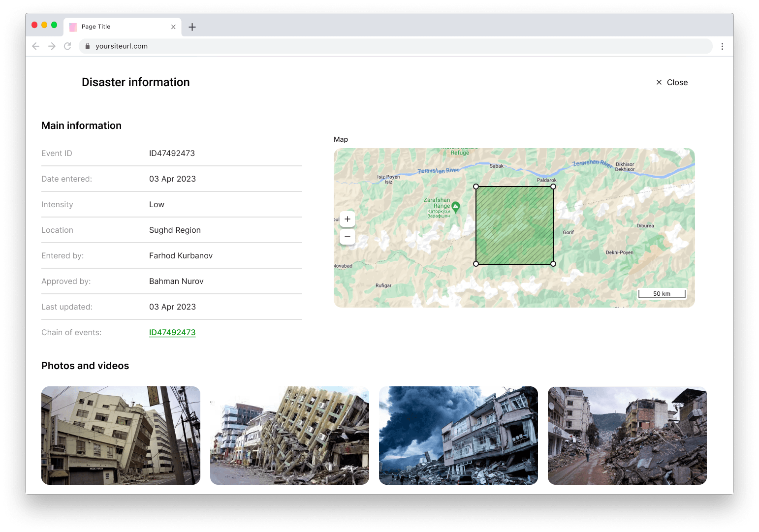Click the name Bahman Nurov

176,282
